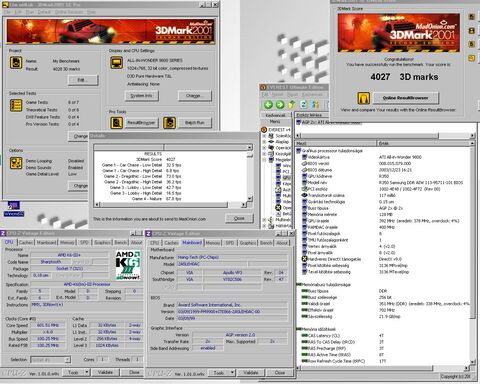The width and height of the screenshot is (480, 384).
Task: Open the Bench tab in CPU-Z Motherboard window
Action: [x=266, y=243]
